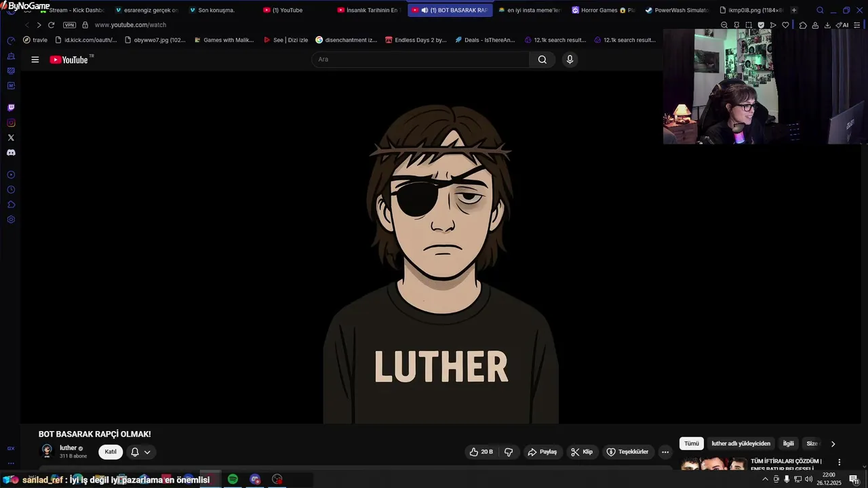
Task: Open the Deals - IsThereAn... bookmark
Action: coord(485,40)
